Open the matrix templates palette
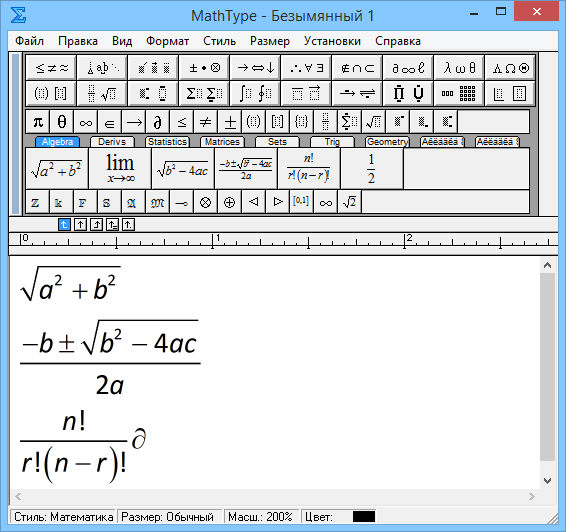Image resolution: width=566 pixels, height=532 pixels. (458, 93)
